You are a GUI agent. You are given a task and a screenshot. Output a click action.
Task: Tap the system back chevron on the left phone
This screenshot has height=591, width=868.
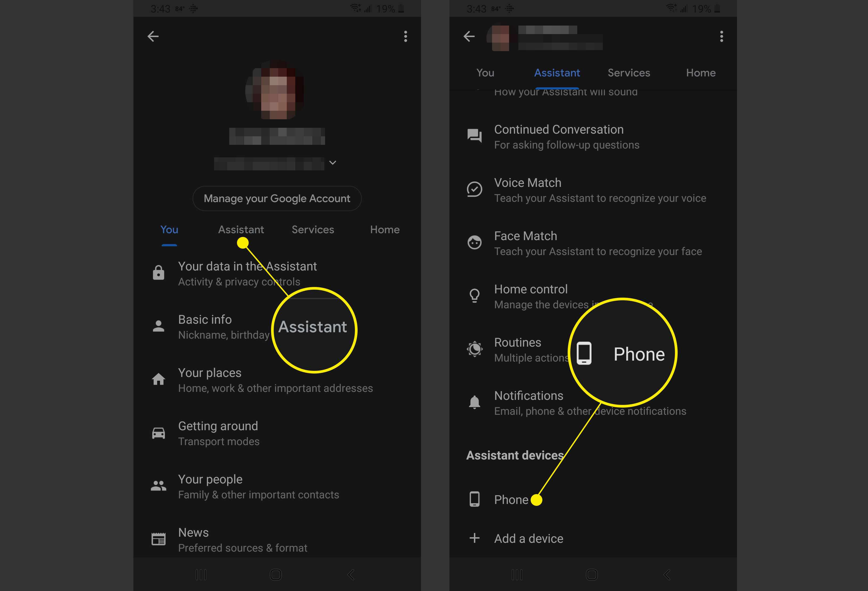click(351, 574)
